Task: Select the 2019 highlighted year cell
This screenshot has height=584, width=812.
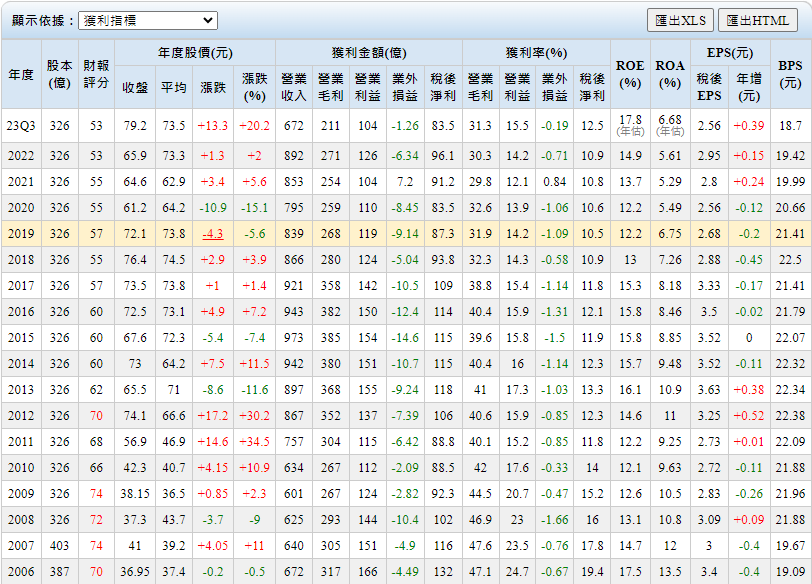Action: [x=21, y=233]
